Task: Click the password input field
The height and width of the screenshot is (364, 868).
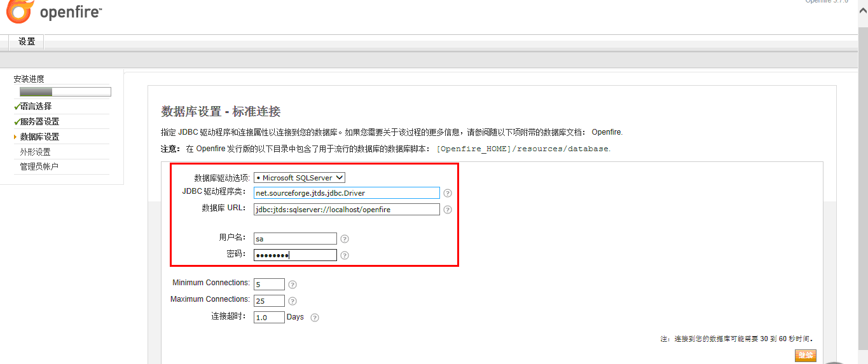Action: pos(295,255)
